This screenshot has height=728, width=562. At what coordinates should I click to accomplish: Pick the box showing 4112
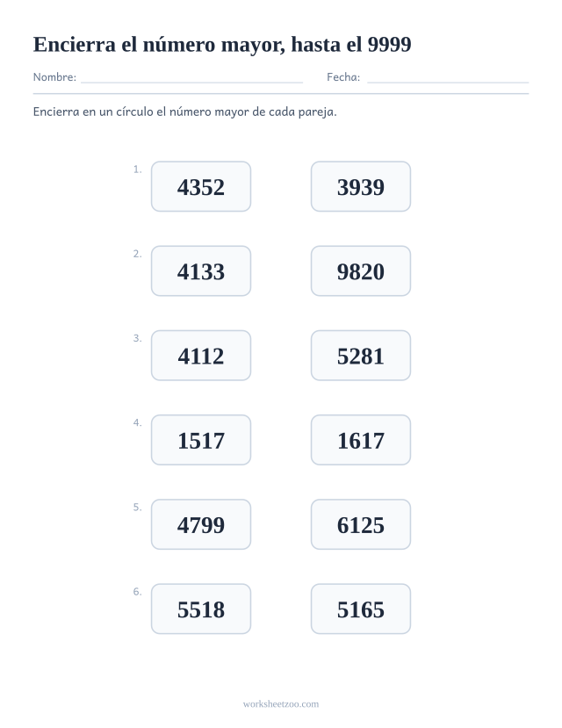(201, 356)
